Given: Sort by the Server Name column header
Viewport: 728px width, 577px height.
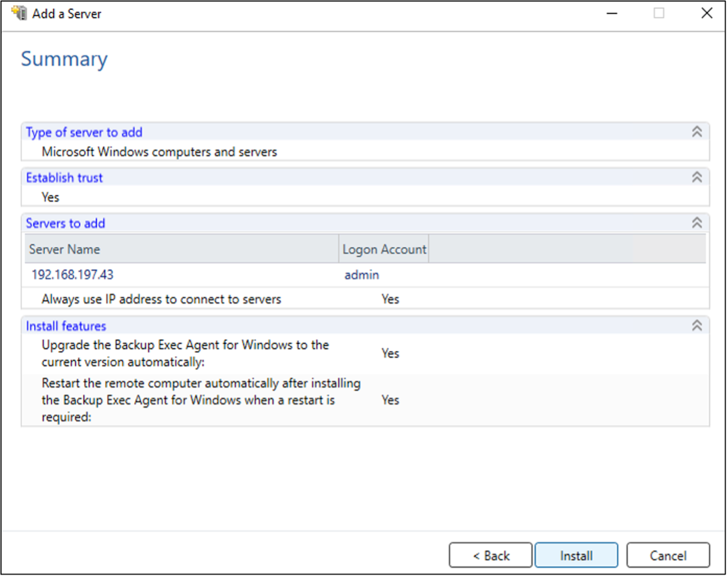Looking at the screenshot, I should 181,249.
